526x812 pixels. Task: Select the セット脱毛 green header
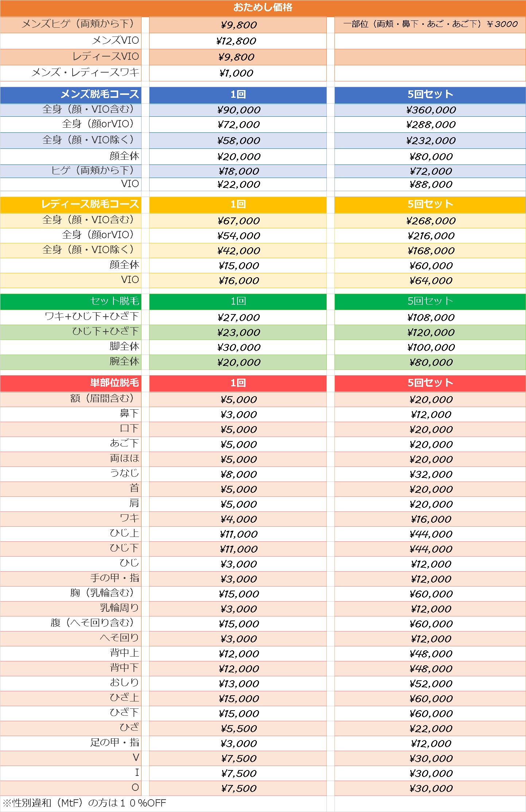click(x=115, y=301)
